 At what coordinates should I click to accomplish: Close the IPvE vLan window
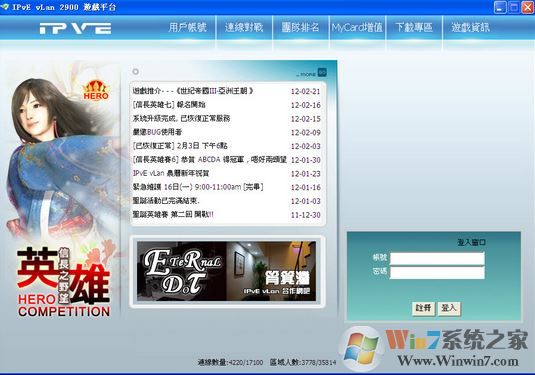tap(527, 7)
